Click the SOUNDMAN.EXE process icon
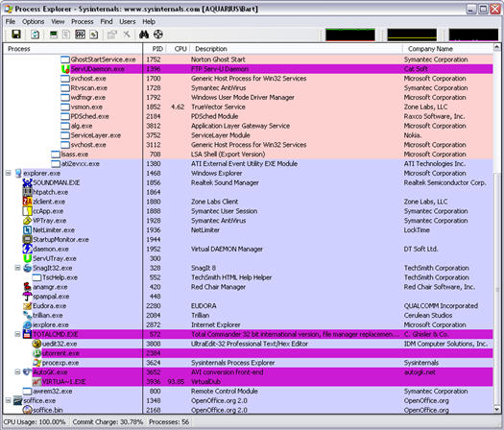The image size is (504, 430). tap(27, 182)
